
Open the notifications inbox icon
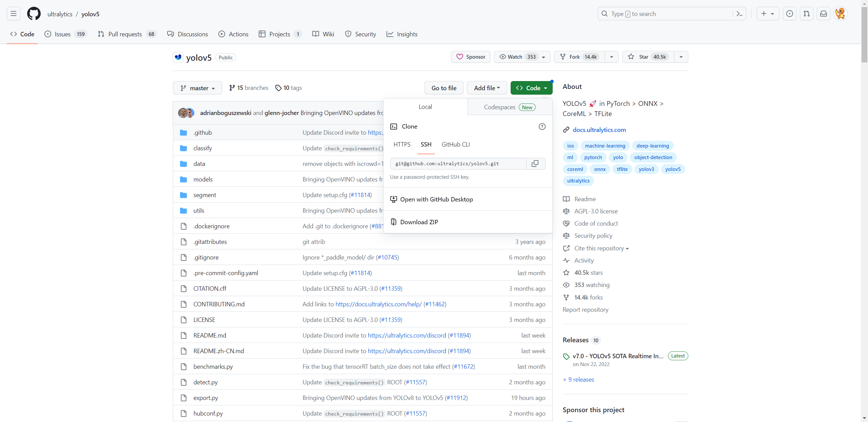[824, 14]
